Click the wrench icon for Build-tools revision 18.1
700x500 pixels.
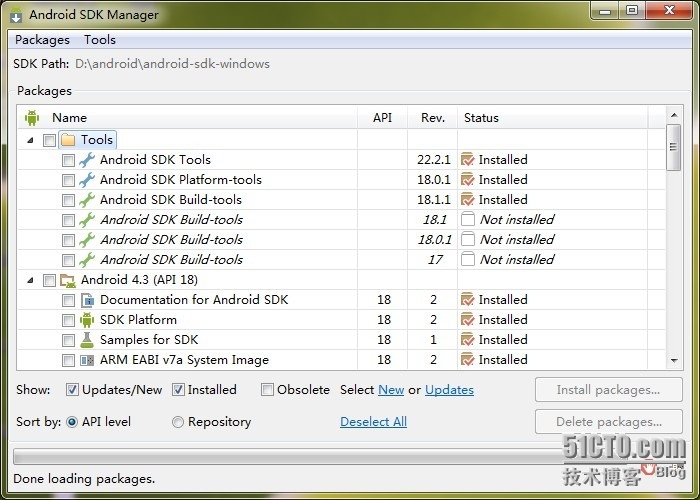pos(87,220)
